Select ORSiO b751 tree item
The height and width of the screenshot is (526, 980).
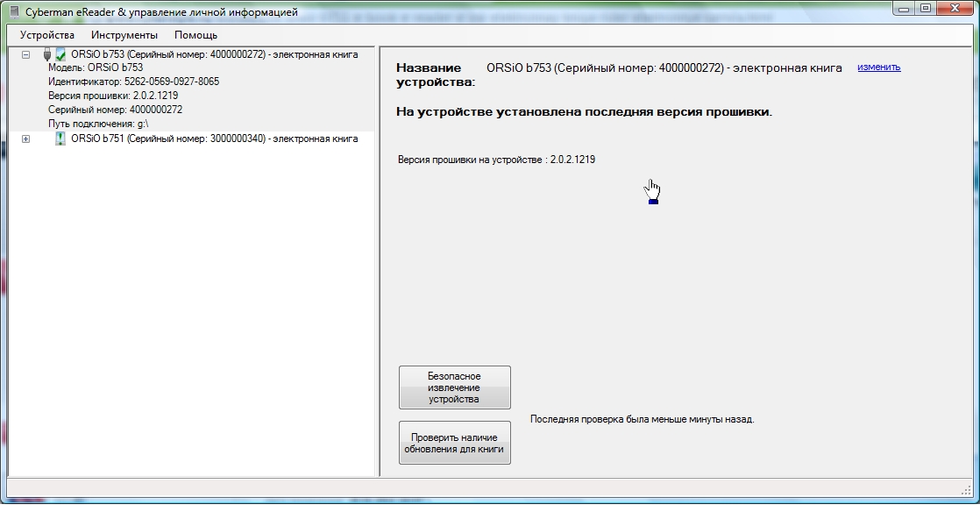tap(215, 139)
